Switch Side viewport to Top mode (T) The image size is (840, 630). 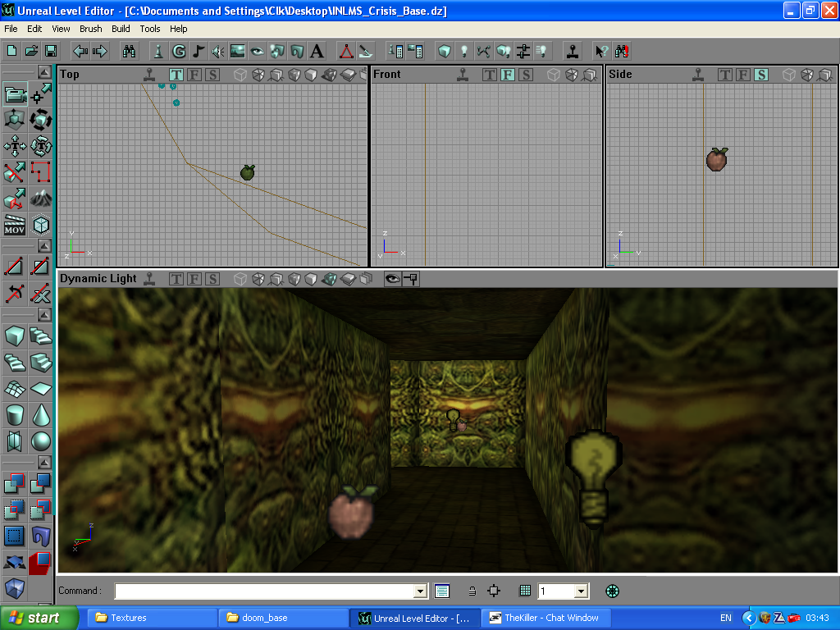point(725,75)
